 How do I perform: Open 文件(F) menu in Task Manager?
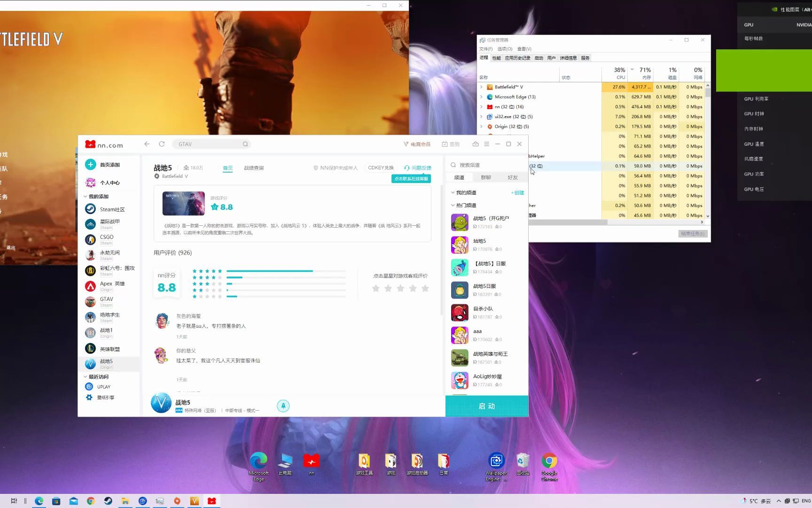(x=486, y=49)
